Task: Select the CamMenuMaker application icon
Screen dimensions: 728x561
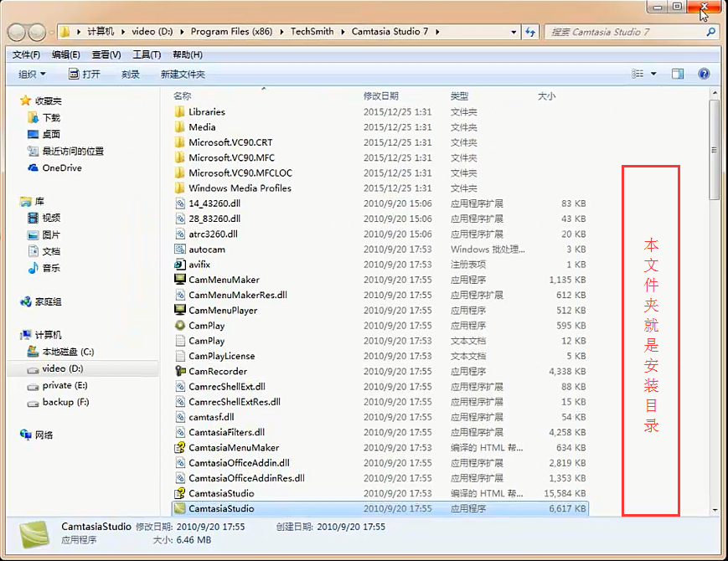Action: click(x=179, y=280)
